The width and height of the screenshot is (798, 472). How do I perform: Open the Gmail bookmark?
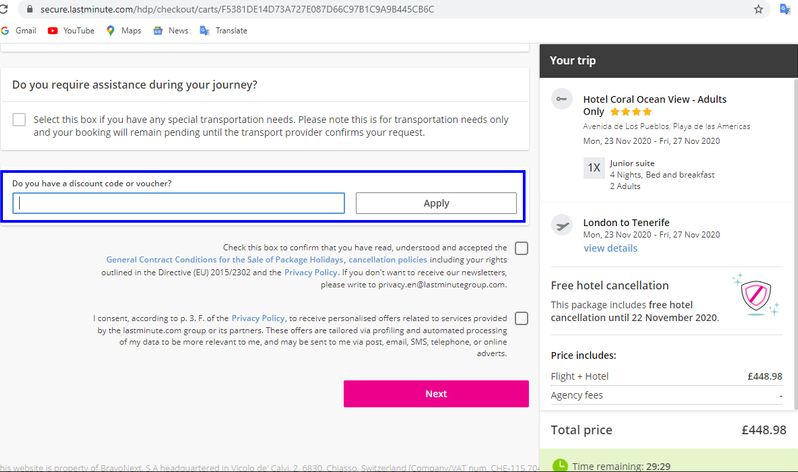coord(19,31)
